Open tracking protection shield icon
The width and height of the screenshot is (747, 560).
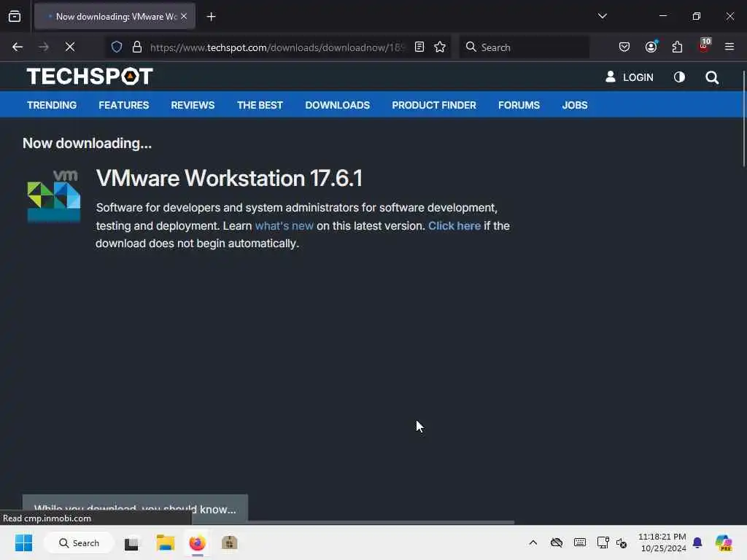click(117, 47)
